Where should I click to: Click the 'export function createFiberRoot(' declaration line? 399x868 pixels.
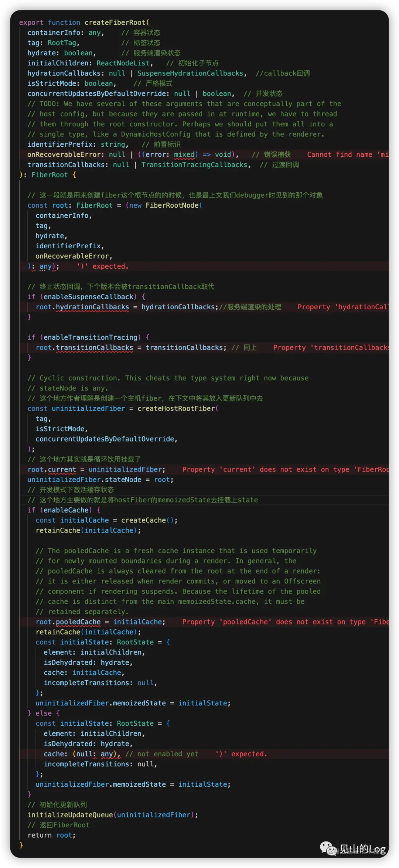coord(84,23)
